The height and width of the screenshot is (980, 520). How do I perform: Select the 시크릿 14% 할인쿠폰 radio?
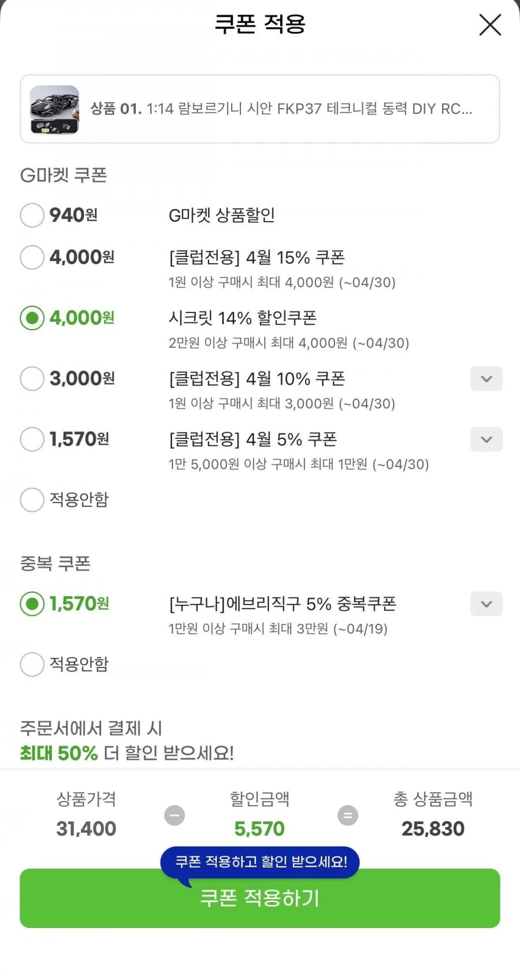point(32,318)
